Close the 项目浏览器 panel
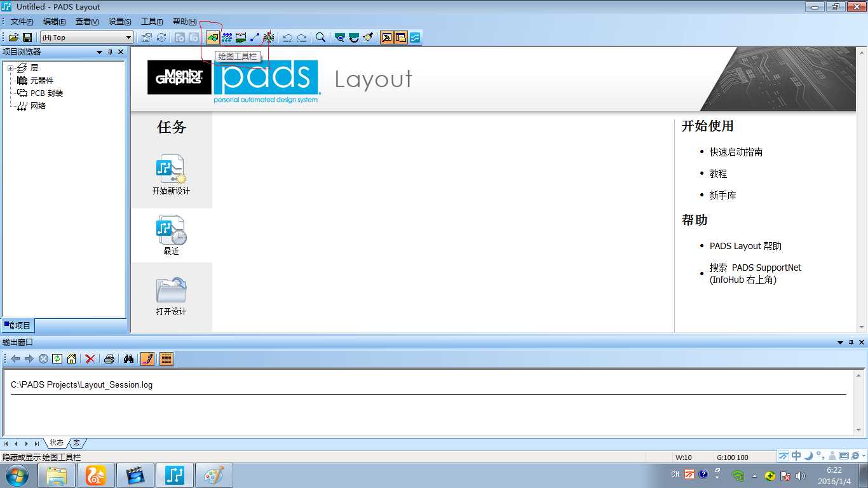The image size is (868, 488). click(x=121, y=52)
